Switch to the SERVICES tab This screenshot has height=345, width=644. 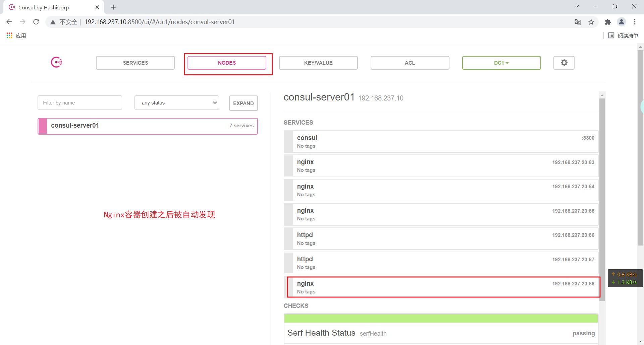[x=135, y=63]
